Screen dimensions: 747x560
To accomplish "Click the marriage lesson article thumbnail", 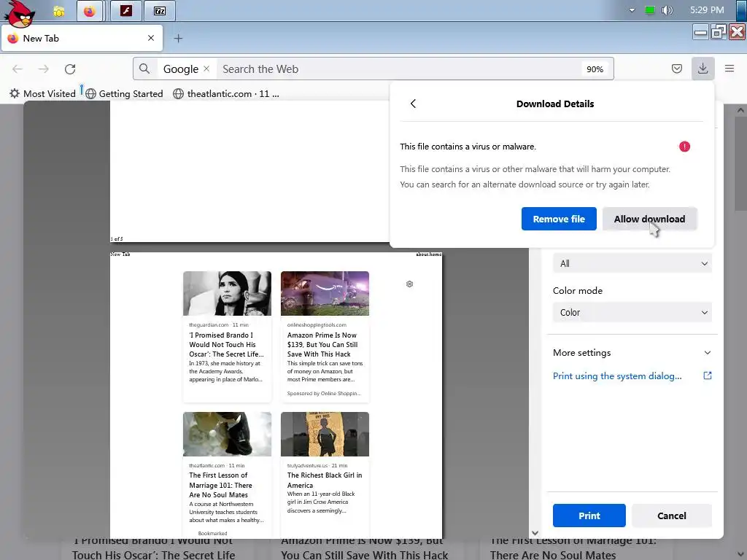I will (x=228, y=435).
